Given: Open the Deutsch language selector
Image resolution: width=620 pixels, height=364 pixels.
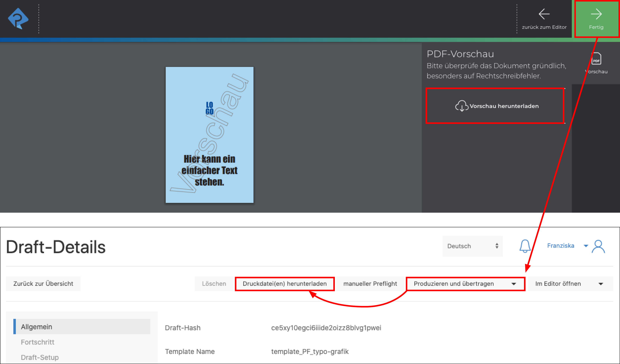Looking at the screenshot, I should tap(472, 246).
